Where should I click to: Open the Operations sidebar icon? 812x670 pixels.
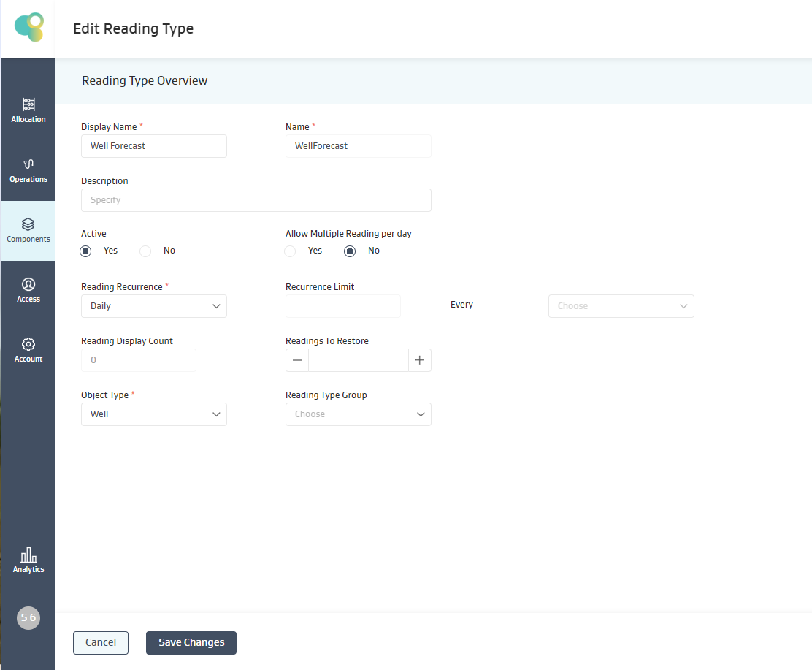pyautogui.click(x=28, y=164)
